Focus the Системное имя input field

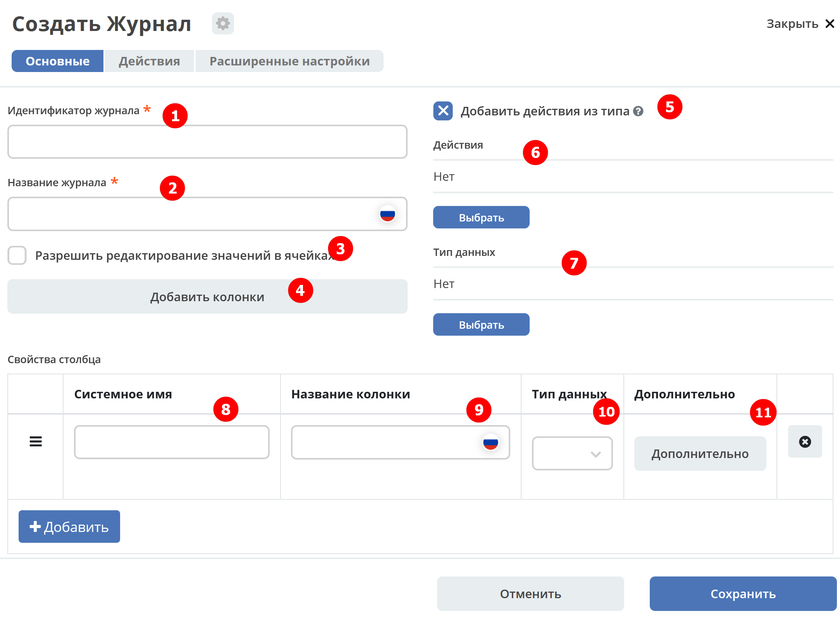tap(172, 442)
